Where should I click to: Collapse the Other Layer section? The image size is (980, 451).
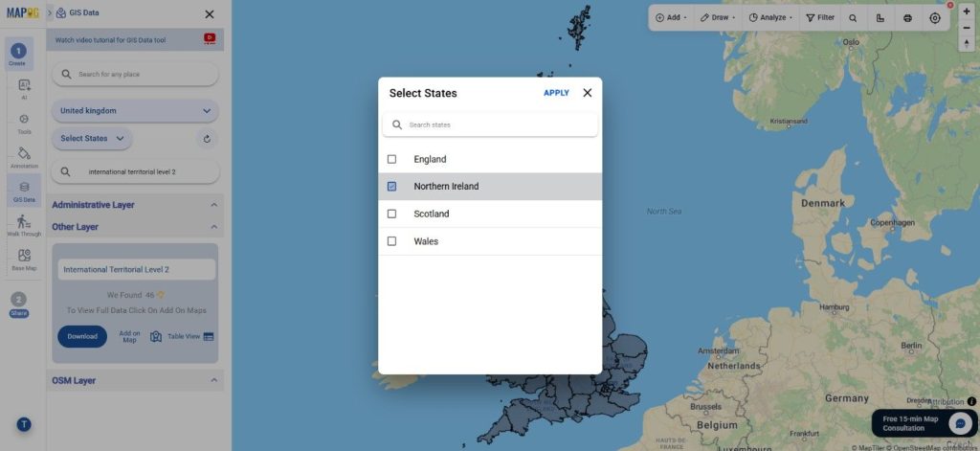(213, 227)
